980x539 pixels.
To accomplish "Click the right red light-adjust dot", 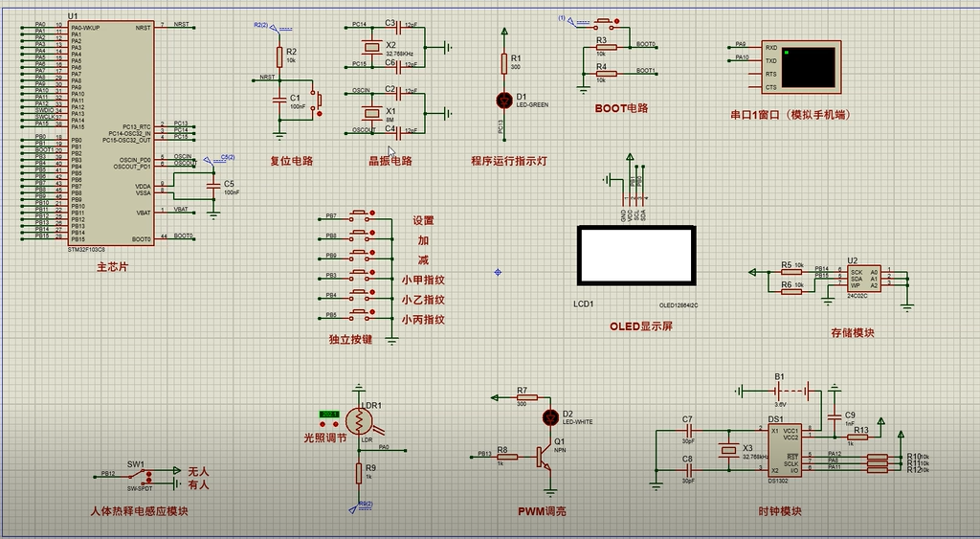I will 335,424.
